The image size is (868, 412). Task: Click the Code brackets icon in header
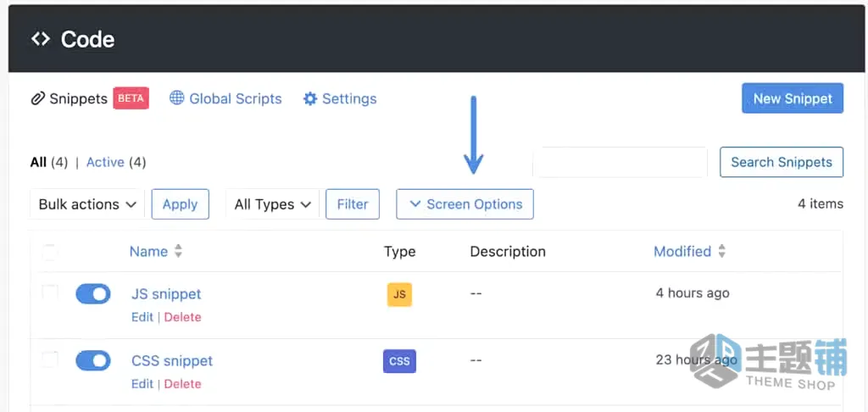pyautogui.click(x=41, y=39)
